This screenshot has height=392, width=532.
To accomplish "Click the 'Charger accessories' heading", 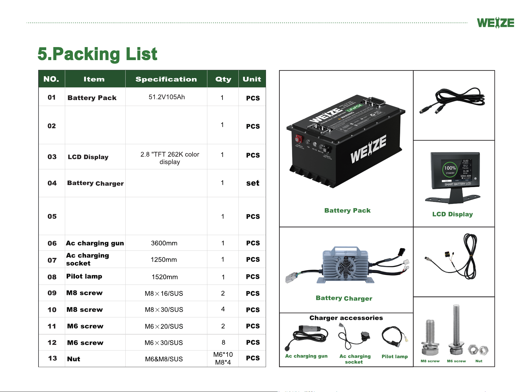I will point(346,318).
